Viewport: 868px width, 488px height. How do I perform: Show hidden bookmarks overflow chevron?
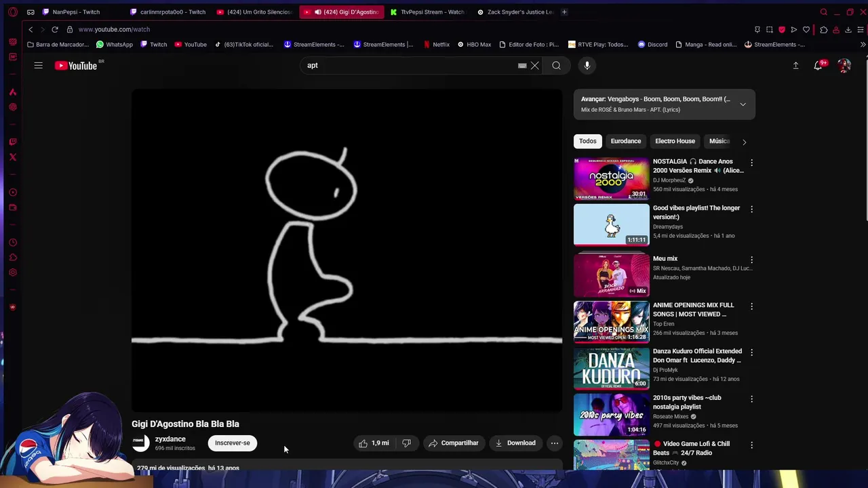pos(863,45)
